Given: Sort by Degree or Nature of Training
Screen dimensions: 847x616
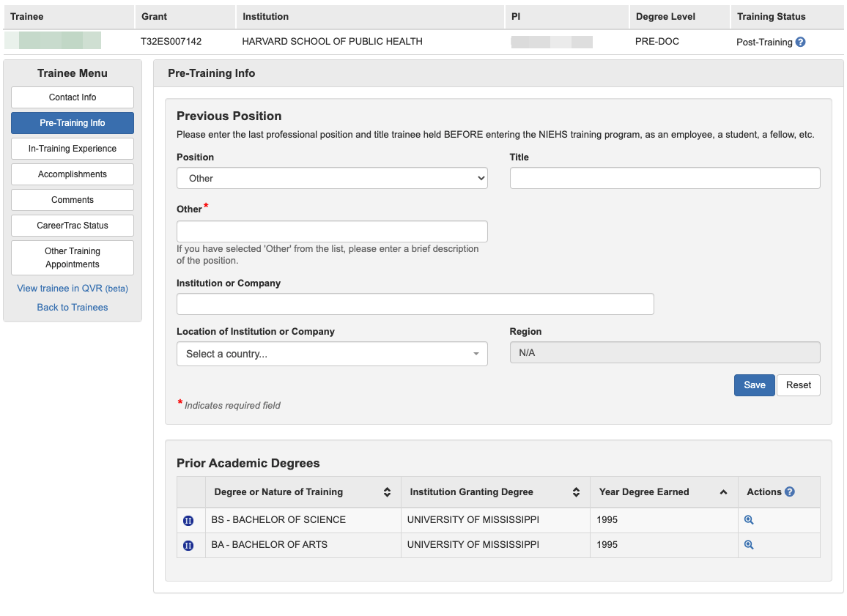Looking at the screenshot, I should point(387,492).
